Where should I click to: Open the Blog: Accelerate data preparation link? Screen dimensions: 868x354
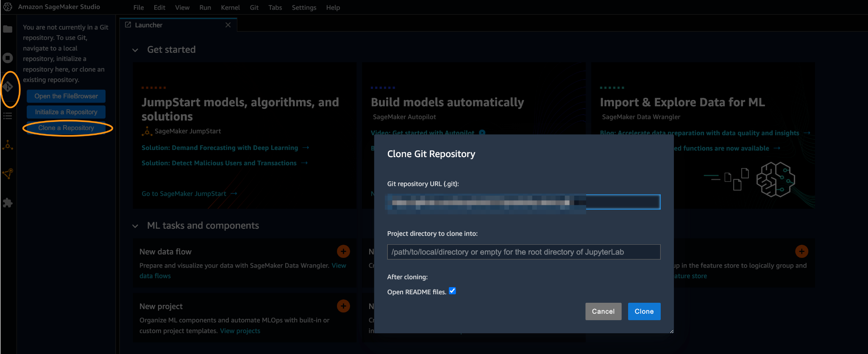(699, 133)
